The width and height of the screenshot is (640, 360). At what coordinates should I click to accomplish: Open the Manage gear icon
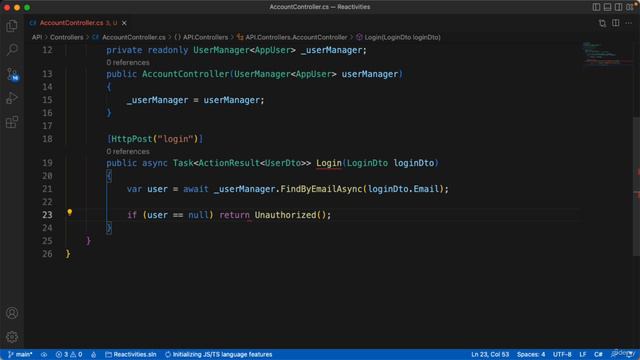(12, 337)
